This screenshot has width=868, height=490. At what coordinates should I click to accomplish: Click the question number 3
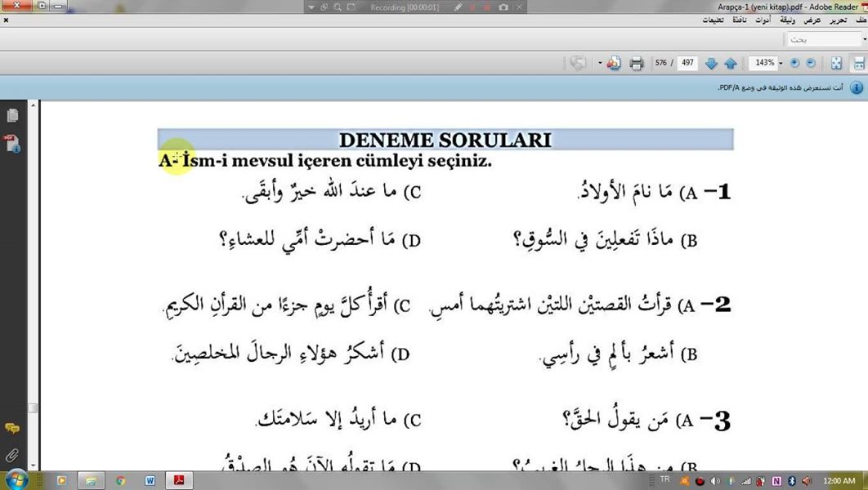723,421
